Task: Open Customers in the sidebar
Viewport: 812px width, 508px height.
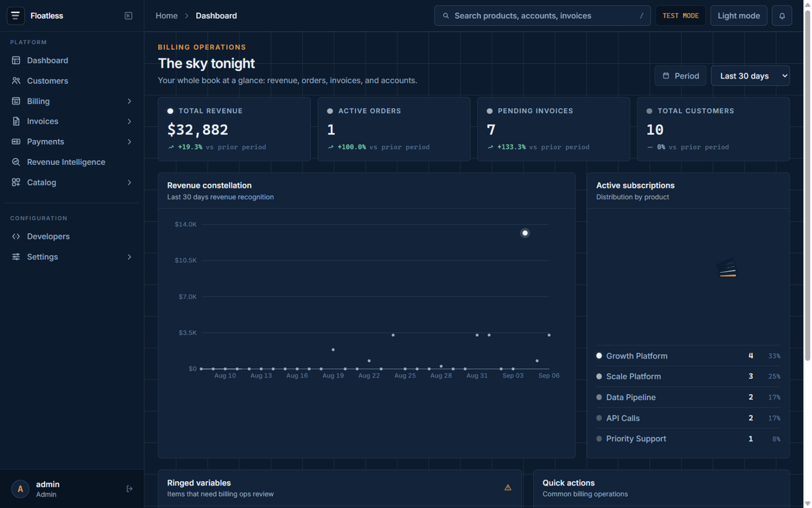Action: (72, 81)
